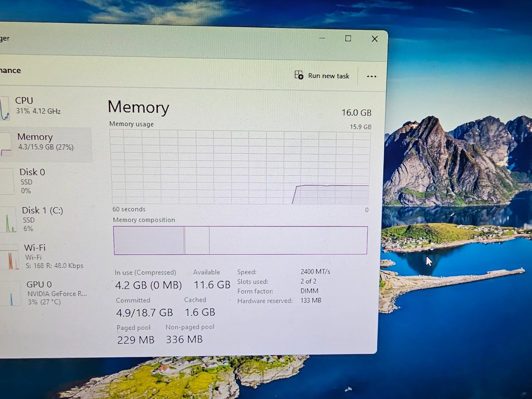Click the Slots used 2 of 2 value
The width and height of the screenshot is (532, 399).
click(x=308, y=281)
